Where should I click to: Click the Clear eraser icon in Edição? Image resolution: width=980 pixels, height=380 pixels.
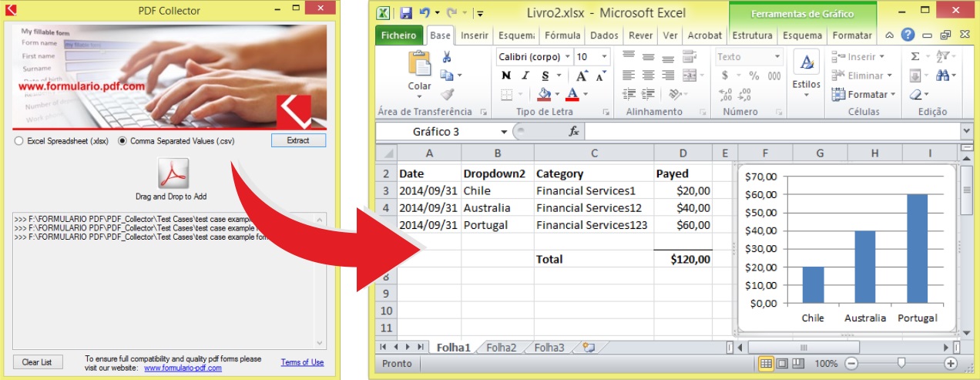(915, 94)
